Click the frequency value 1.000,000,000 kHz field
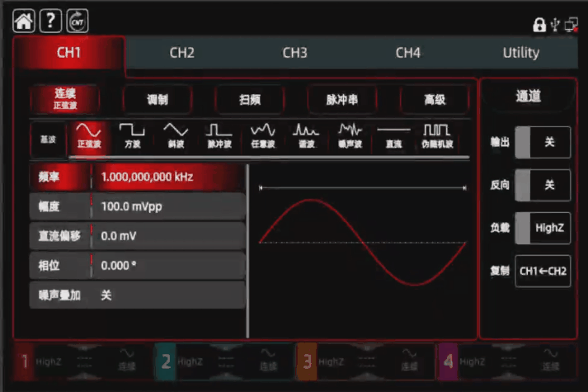Image resolution: width=588 pixels, height=392 pixels. point(167,177)
